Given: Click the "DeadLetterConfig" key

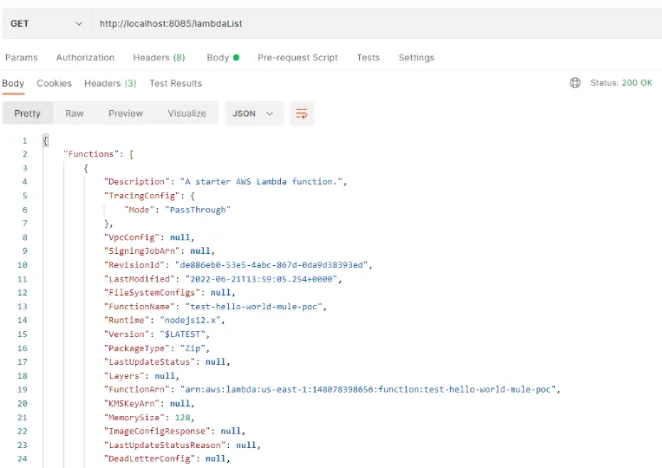Looking at the screenshot, I should pyautogui.click(x=149, y=459).
